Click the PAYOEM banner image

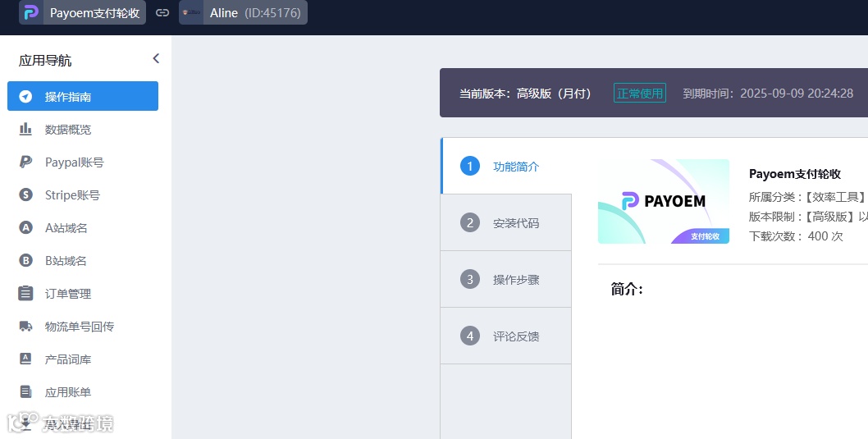[x=663, y=202]
